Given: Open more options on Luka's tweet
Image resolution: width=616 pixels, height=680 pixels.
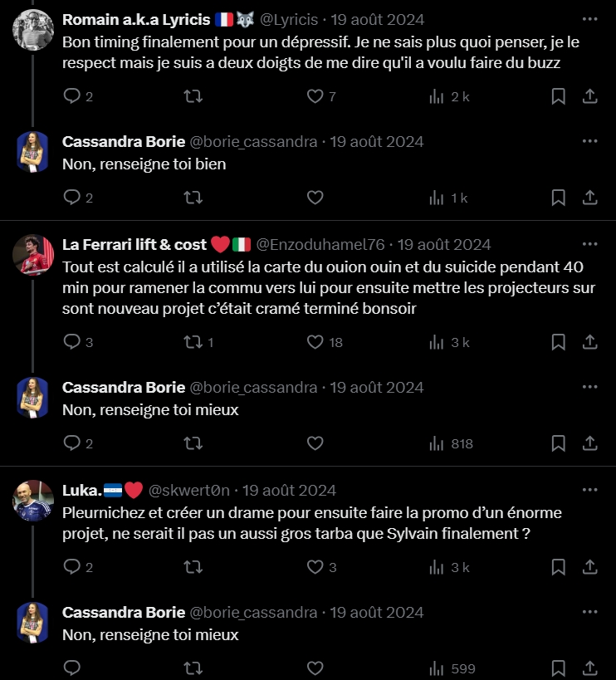Looking at the screenshot, I should [x=589, y=490].
